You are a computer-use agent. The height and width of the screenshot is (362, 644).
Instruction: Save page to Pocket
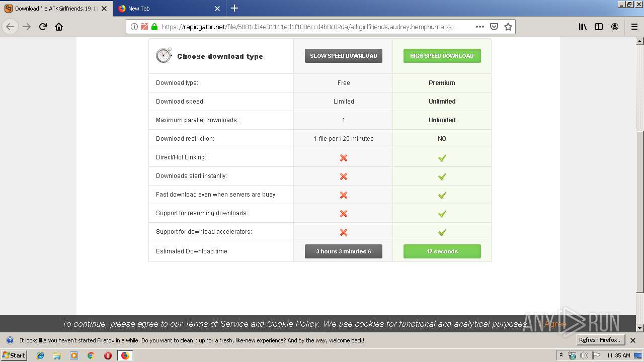coord(494,27)
